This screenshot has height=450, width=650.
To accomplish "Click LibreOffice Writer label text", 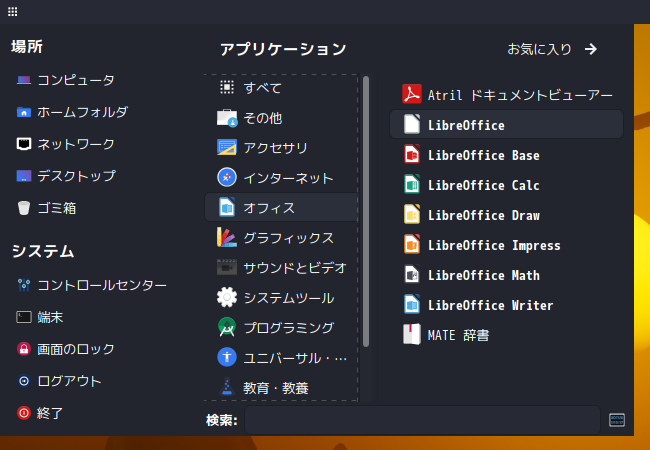I will click(x=491, y=305).
